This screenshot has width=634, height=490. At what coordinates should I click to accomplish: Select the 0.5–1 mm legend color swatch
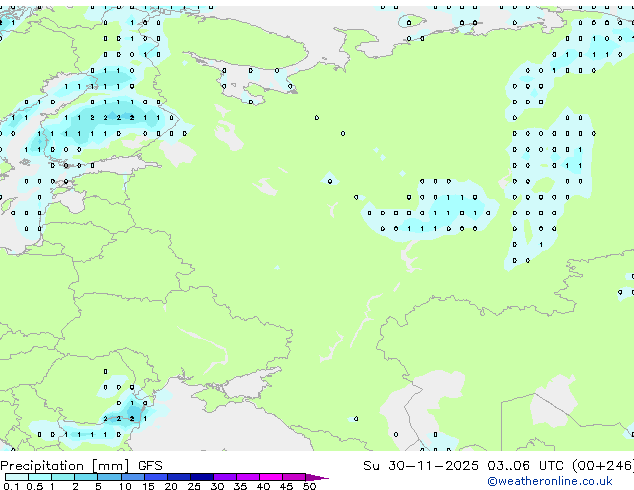pyautogui.click(x=40, y=477)
